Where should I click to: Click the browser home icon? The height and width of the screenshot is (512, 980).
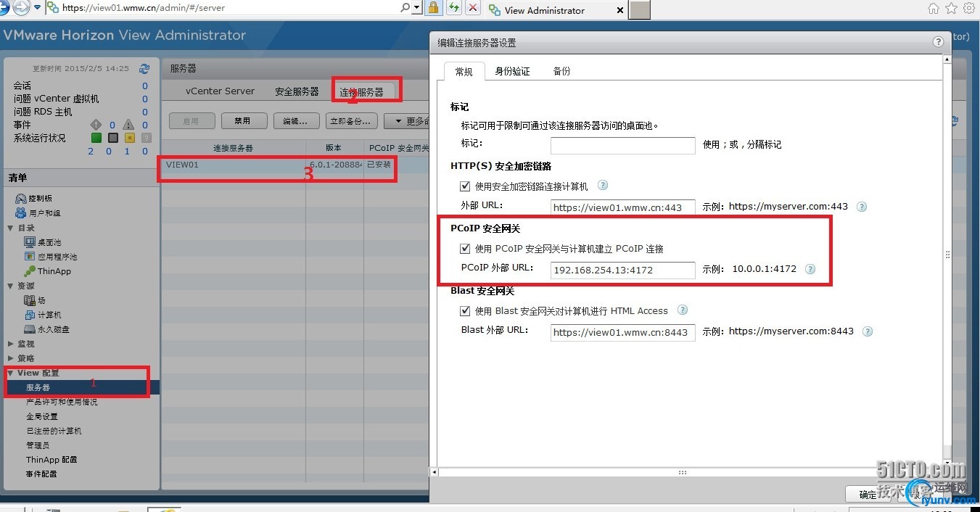(934, 8)
